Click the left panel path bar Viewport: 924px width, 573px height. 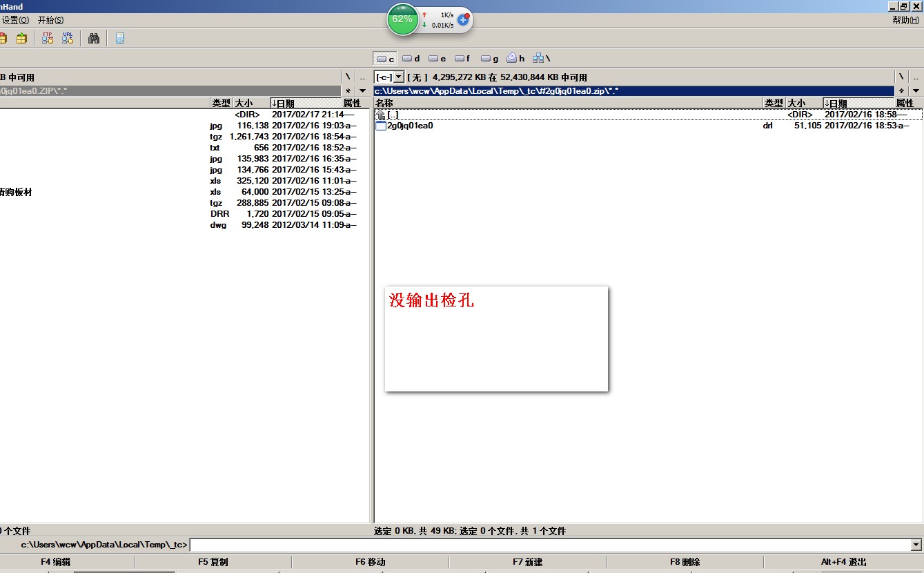point(170,91)
